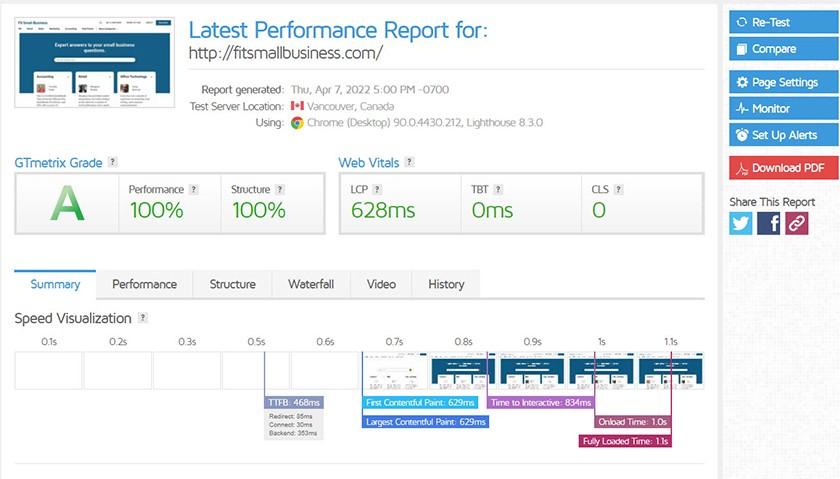This screenshot has height=479, width=840.
Task: Open the Video tab
Action: click(381, 284)
